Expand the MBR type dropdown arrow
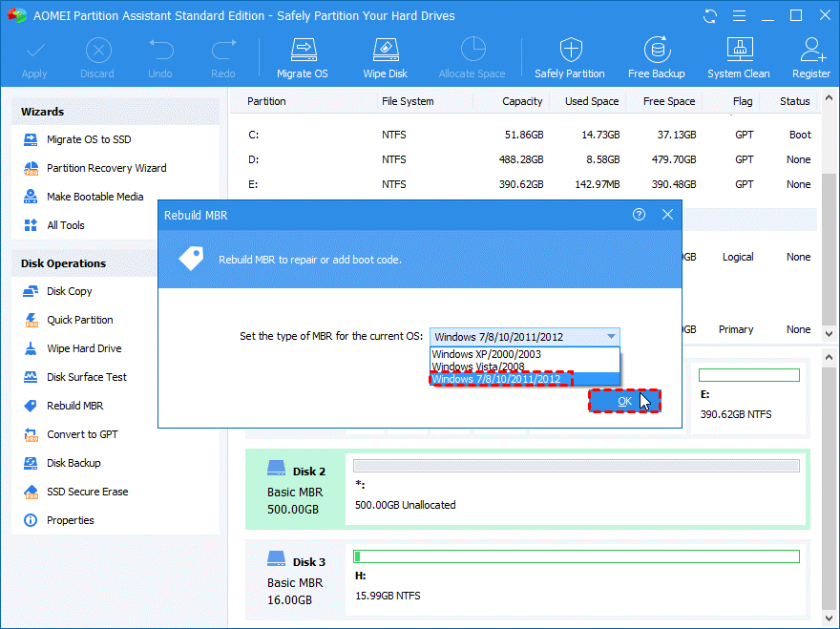 tap(611, 337)
